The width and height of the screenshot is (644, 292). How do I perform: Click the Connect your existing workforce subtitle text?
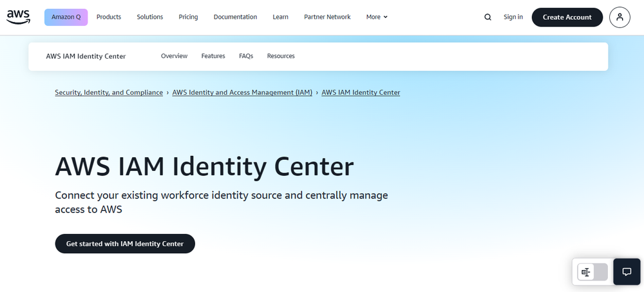[x=222, y=202]
